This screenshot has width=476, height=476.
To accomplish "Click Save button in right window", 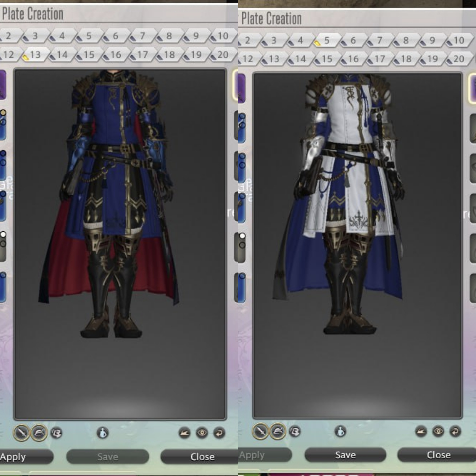I will coord(345,455).
